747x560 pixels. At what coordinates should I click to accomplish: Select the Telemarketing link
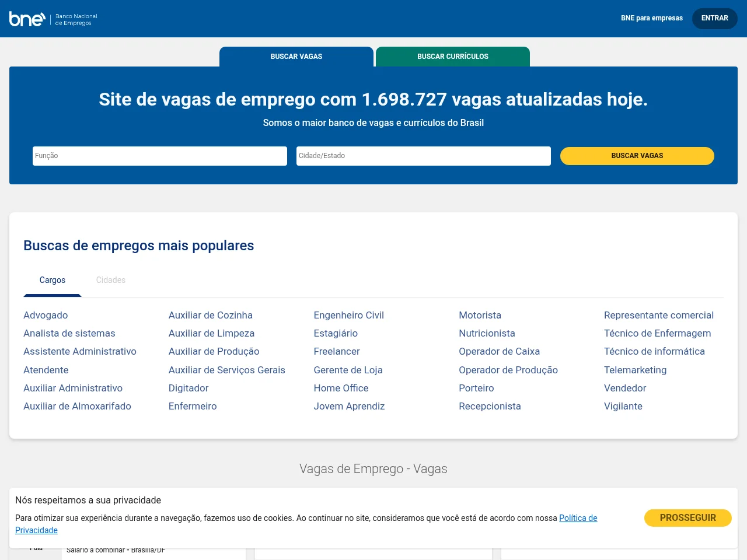click(x=636, y=370)
